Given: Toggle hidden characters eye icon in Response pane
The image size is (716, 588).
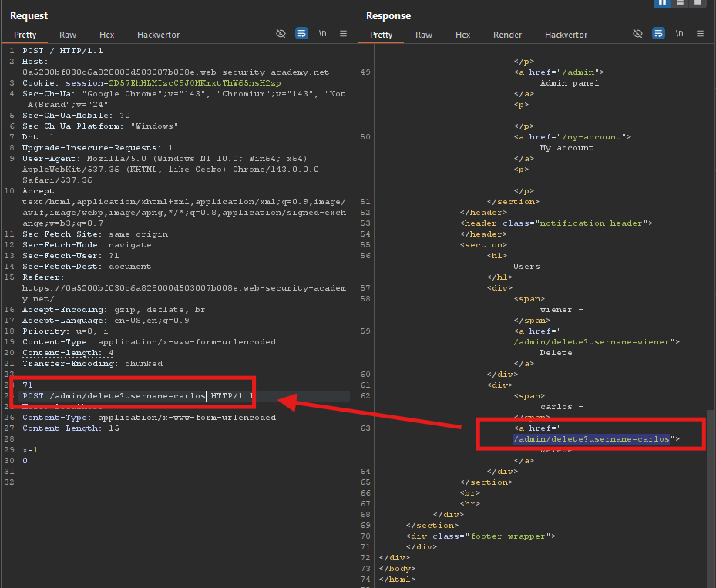Looking at the screenshot, I should [x=637, y=33].
